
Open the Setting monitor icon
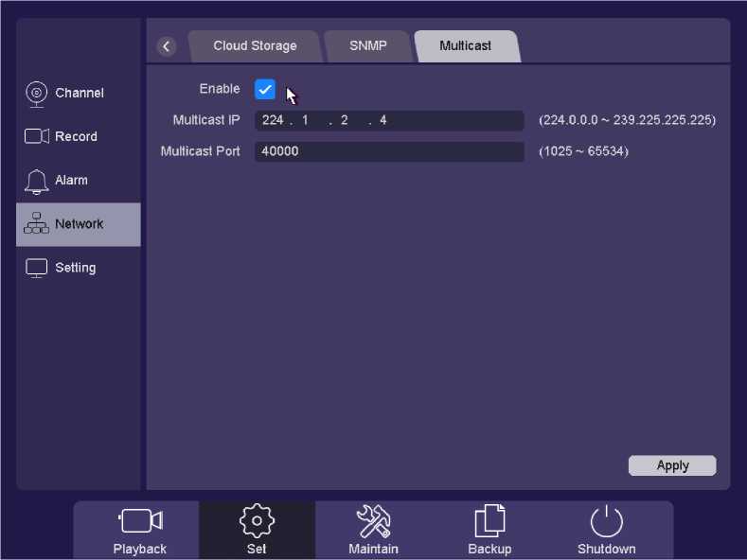pyautogui.click(x=37, y=268)
